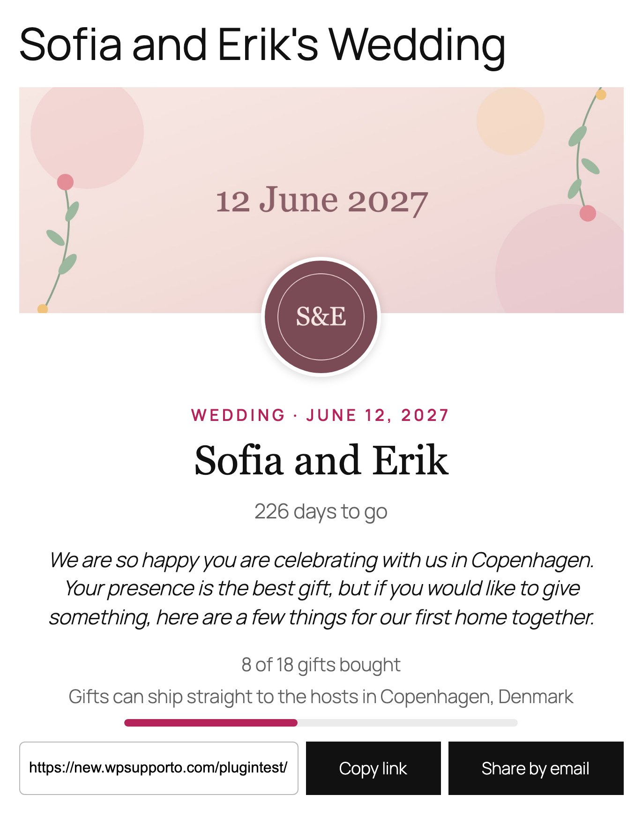The image size is (642, 840).
Task: Click the unfilled part of gift progress bar
Action: pos(408,723)
